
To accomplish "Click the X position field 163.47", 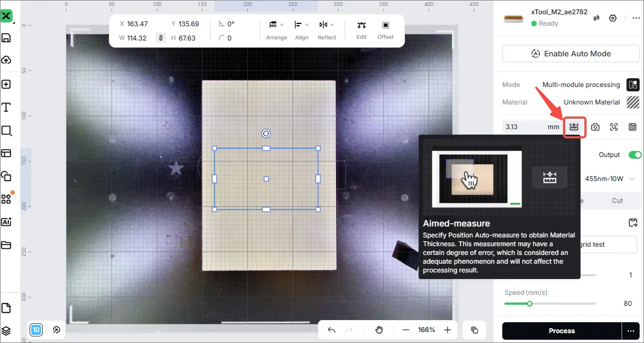I will tap(137, 24).
